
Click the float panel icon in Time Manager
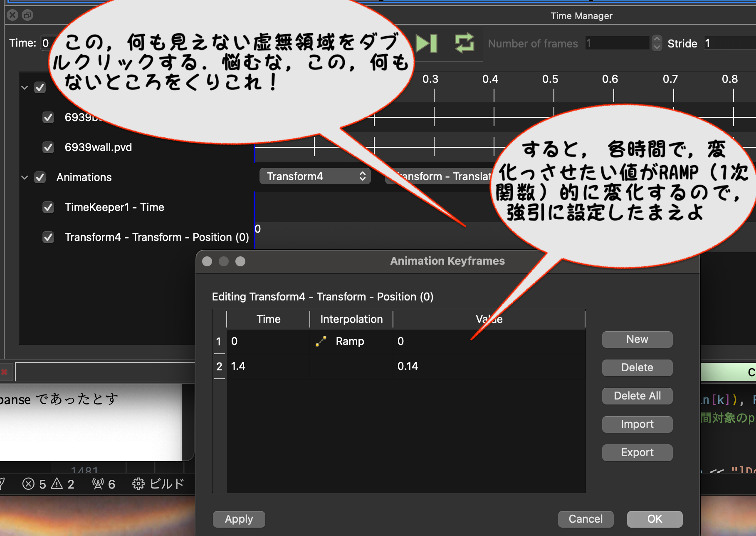point(27,15)
